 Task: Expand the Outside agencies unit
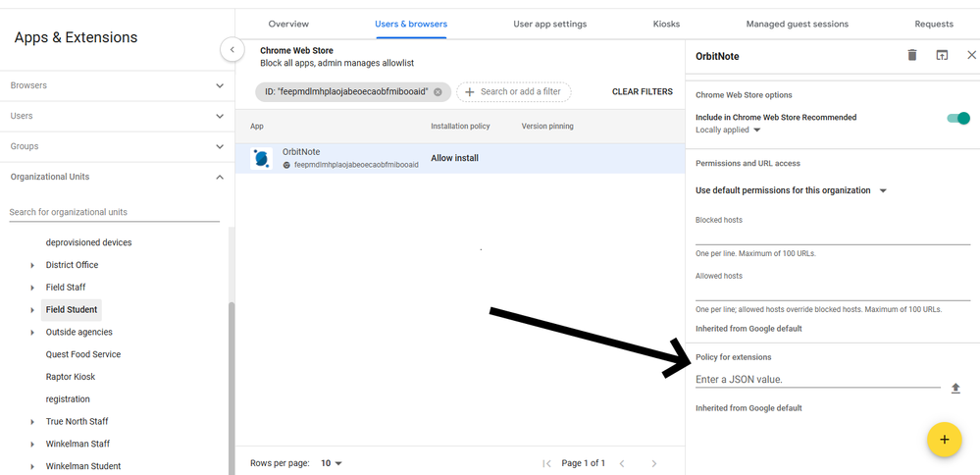[32, 333]
